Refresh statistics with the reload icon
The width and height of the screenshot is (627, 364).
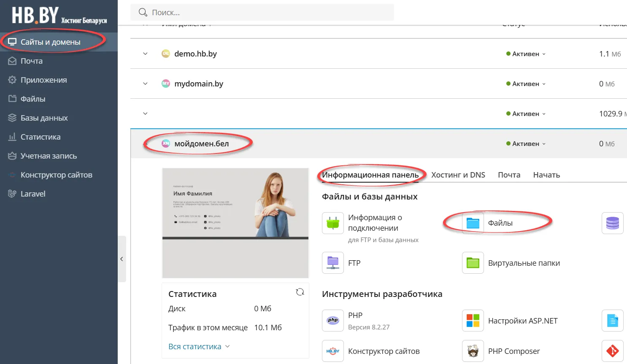point(300,292)
